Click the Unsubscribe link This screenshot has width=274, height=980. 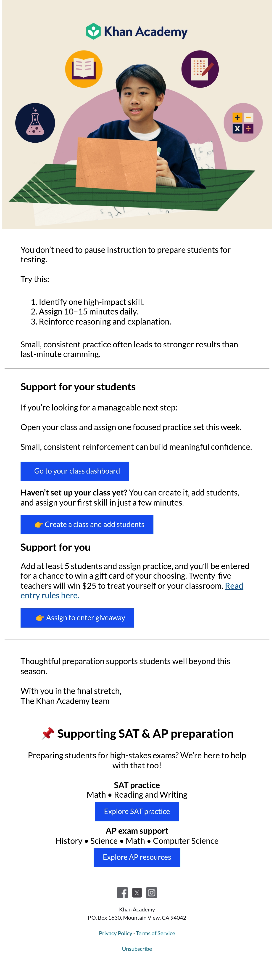(137, 948)
